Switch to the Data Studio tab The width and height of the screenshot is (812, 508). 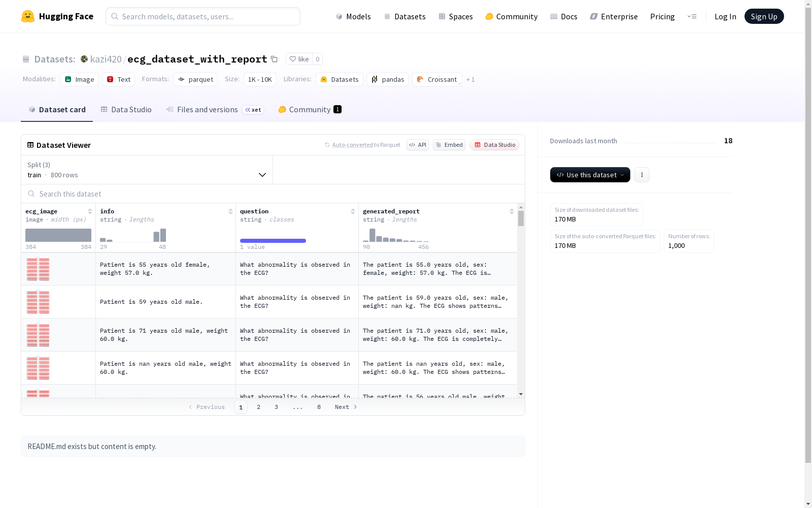[126, 110]
